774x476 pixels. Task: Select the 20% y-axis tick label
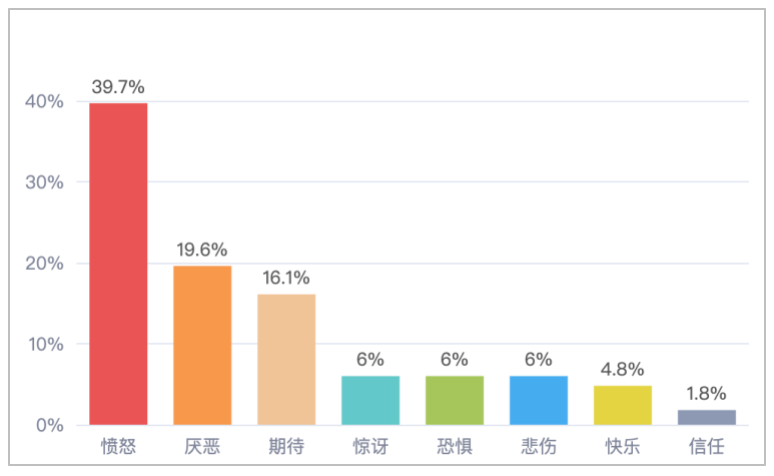pyautogui.click(x=46, y=264)
